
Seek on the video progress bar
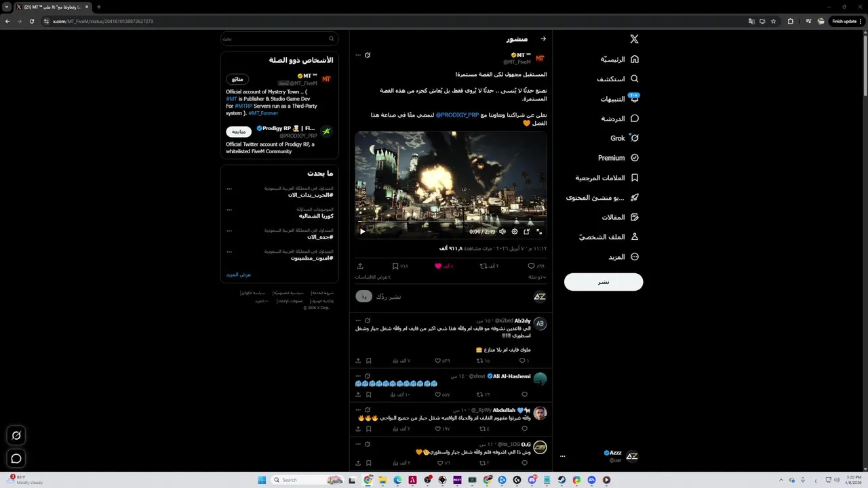point(451,221)
